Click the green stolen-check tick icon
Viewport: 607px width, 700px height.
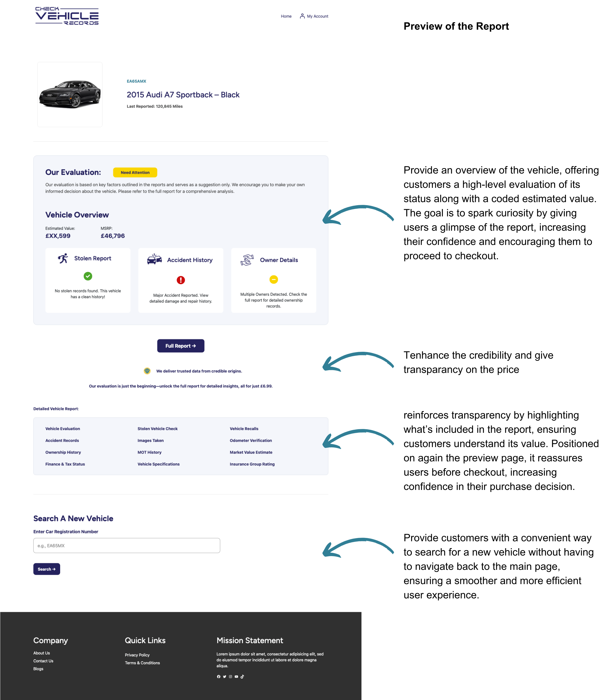[x=88, y=276]
